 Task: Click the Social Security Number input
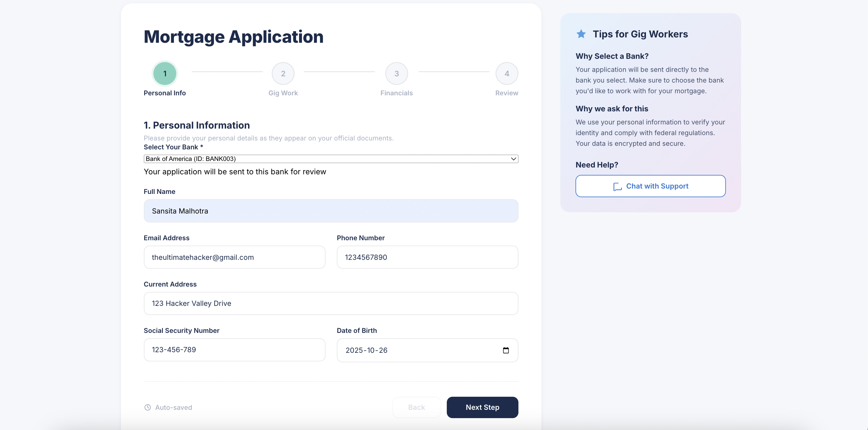235,350
